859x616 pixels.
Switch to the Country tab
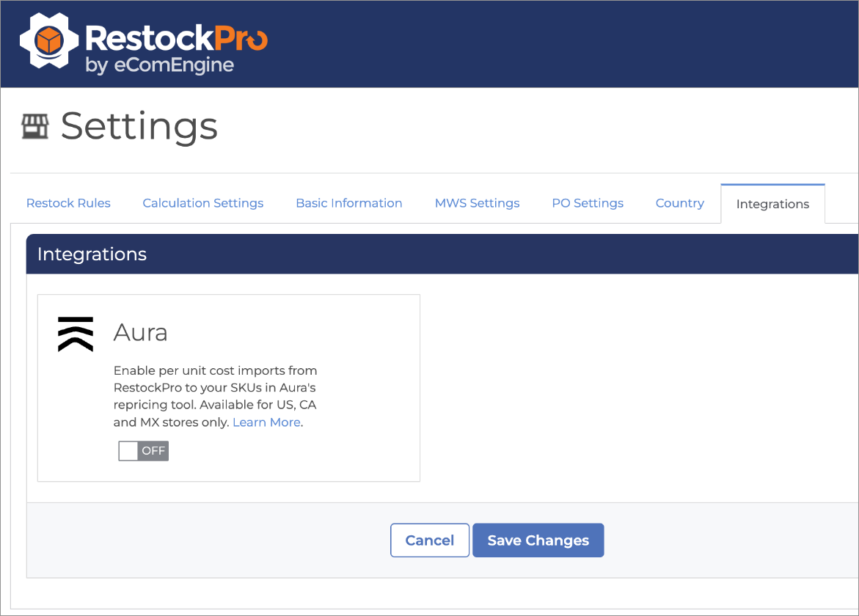pyautogui.click(x=679, y=203)
